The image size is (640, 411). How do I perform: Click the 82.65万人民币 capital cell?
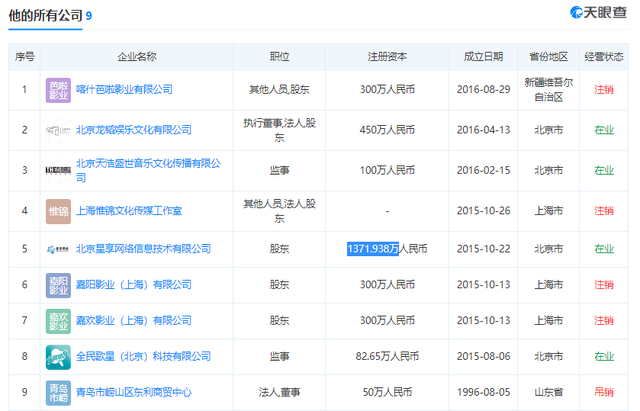387,356
